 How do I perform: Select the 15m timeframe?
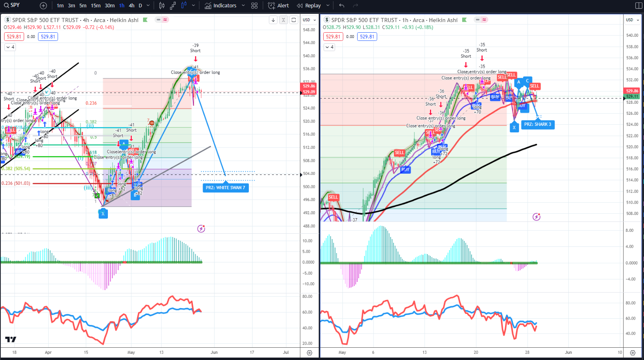pyautogui.click(x=96, y=6)
